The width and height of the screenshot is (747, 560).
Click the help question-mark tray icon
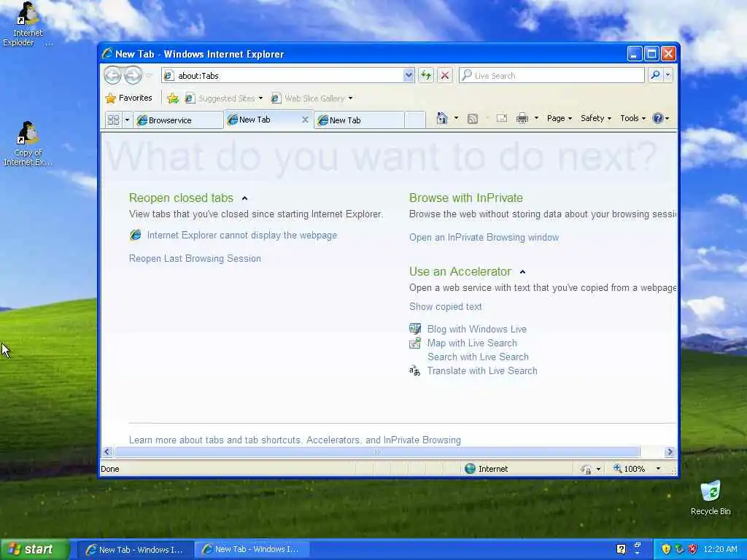(621, 550)
